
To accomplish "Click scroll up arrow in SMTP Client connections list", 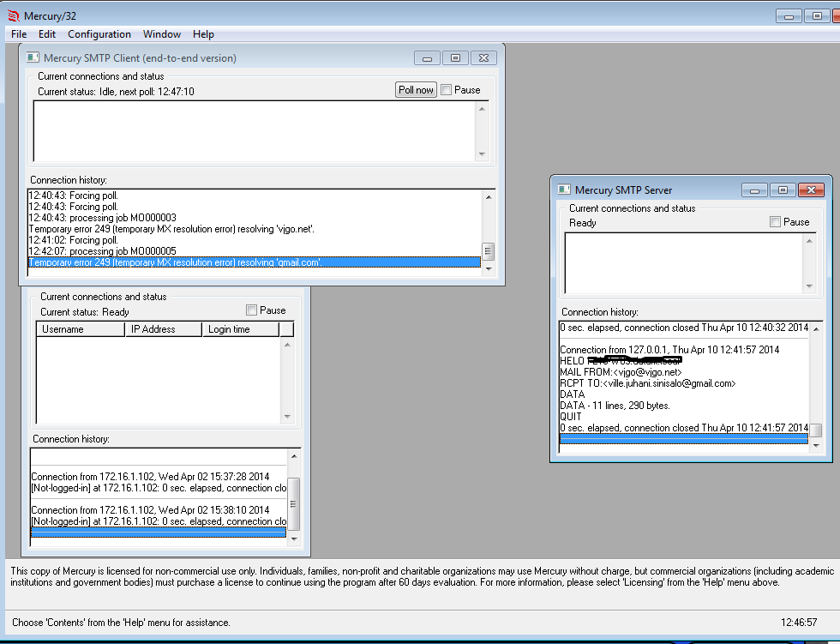I will point(482,109).
